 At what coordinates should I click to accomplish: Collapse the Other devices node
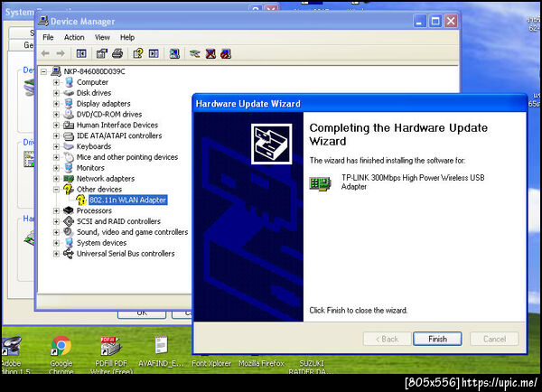tap(56, 190)
